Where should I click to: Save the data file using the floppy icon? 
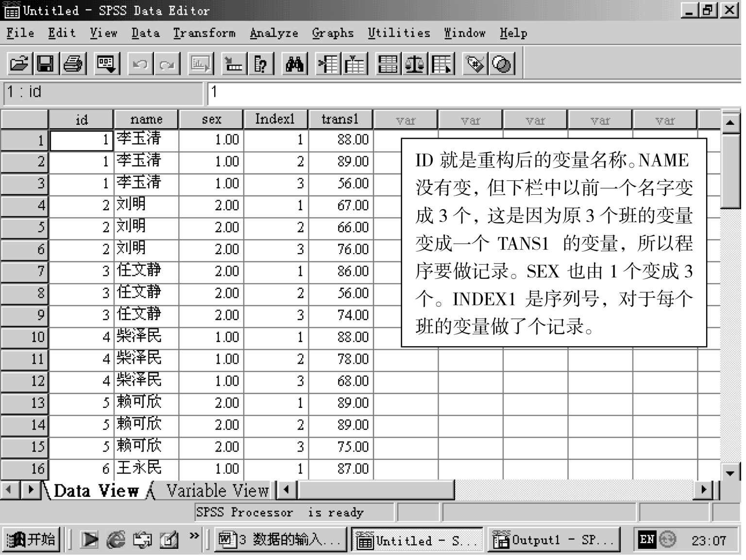(x=46, y=64)
